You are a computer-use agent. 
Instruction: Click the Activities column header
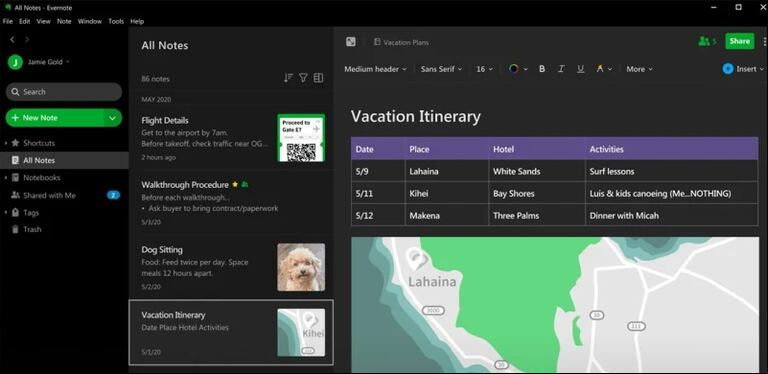(672, 149)
